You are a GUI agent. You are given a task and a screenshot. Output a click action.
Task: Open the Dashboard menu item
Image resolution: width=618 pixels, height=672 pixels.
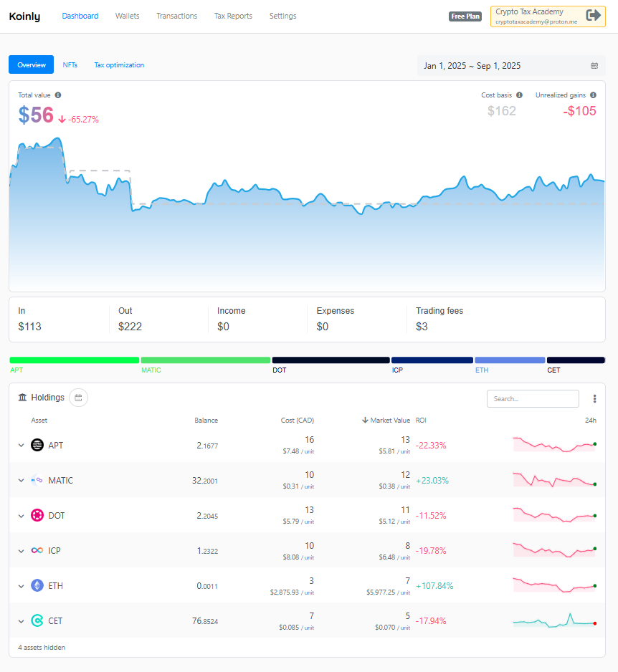[x=80, y=16]
